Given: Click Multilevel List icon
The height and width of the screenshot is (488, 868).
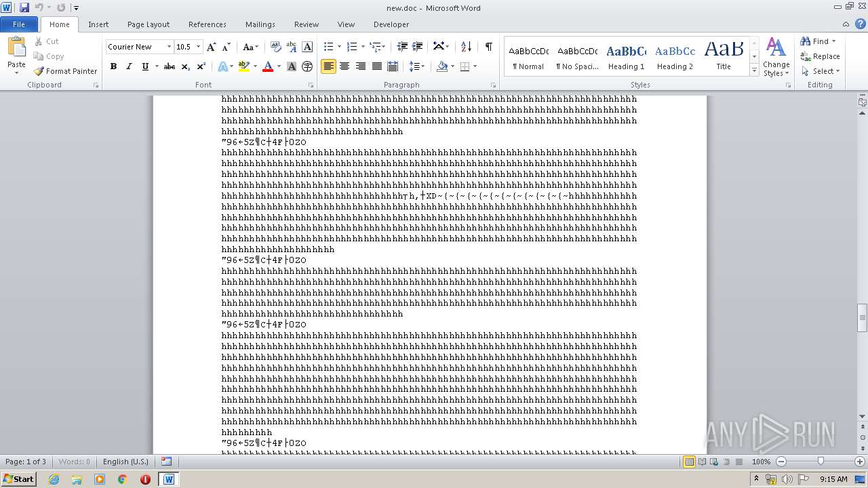Looking at the screenshot, I should coord(374,47).
